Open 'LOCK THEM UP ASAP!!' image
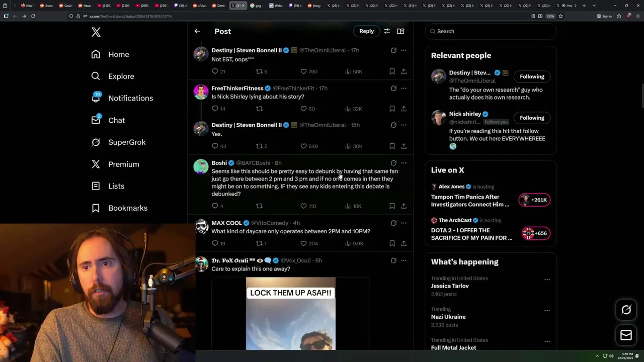The height and width of the screenshot is (362, 644). click(291, 313)
